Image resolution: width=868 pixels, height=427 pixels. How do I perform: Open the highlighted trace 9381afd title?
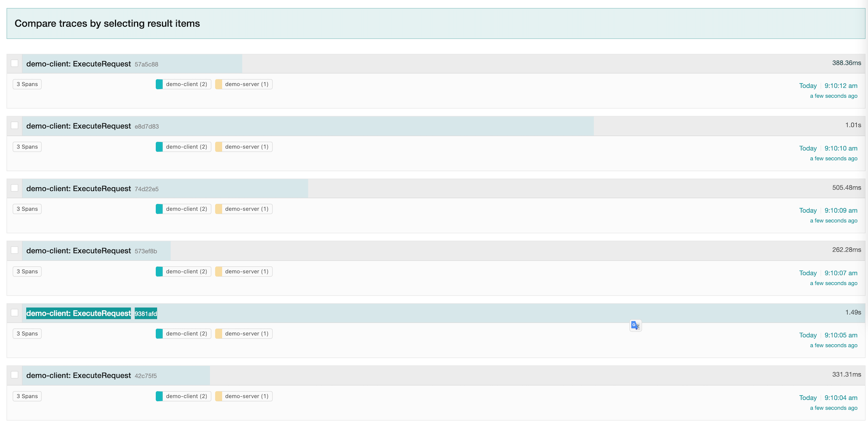(x=78, y=313)
